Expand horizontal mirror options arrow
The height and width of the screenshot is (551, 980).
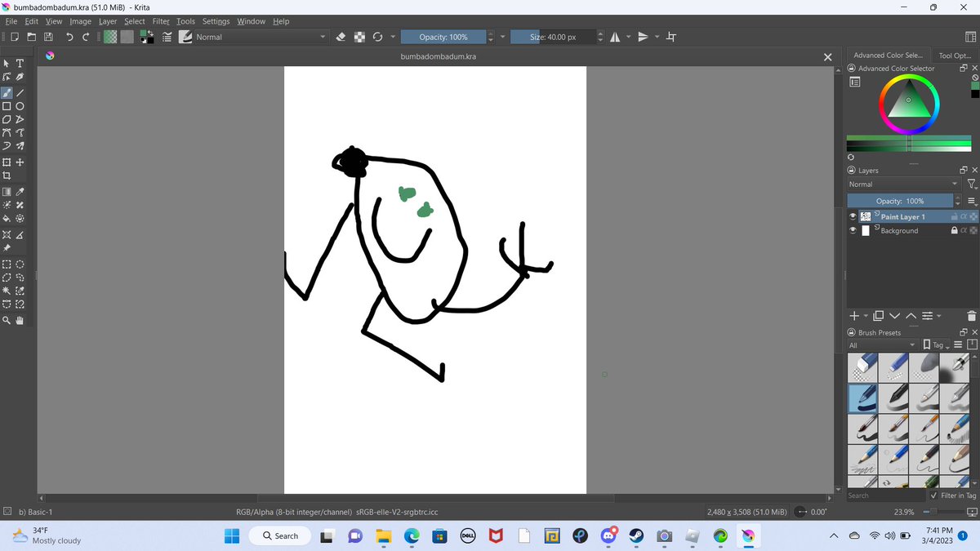pyautogui.click(x=627, y=37)
